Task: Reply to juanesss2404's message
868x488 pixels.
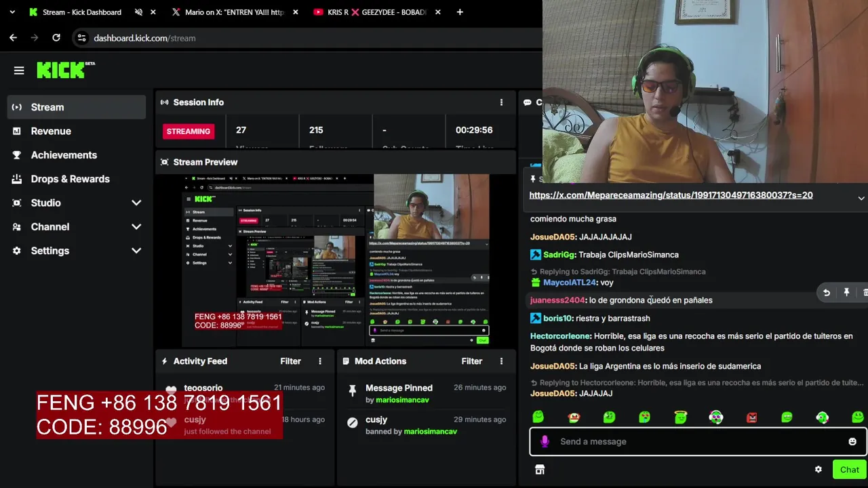Action: click(826, 293)
